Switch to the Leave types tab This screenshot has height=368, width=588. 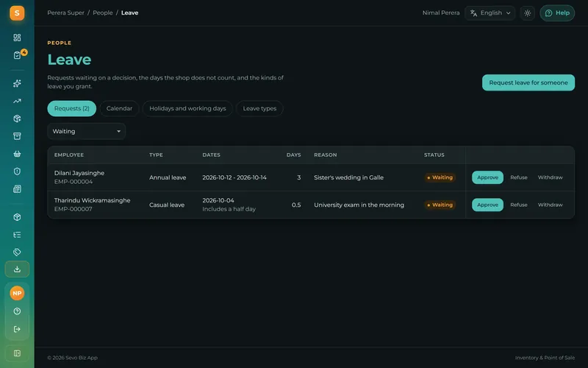pos(259,108)
